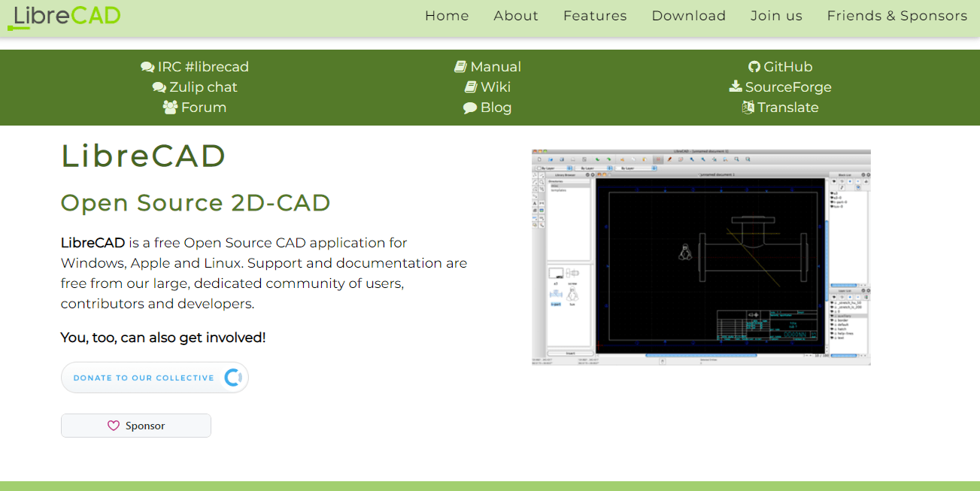980x491 pixels.
Task: Open the Manual link
Action: tap(496, 67)
